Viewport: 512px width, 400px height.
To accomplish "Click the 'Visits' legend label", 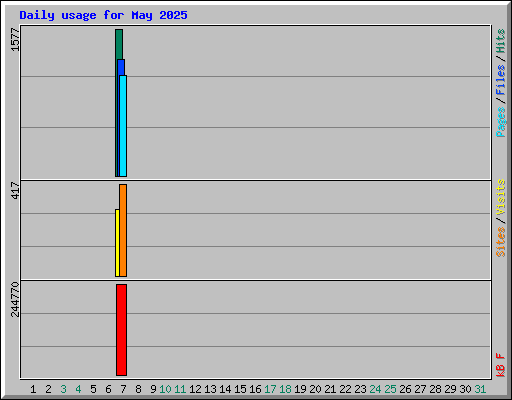I will coord(500,197).
